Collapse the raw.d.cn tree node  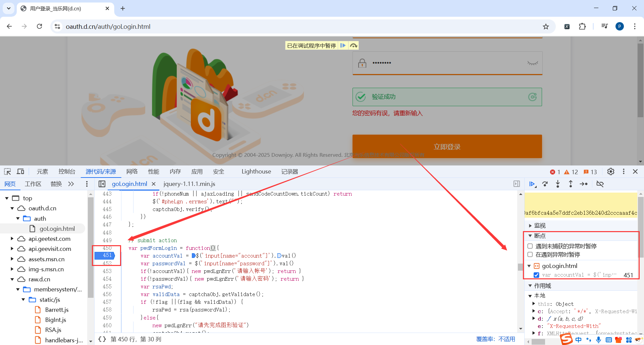pos(12,279)
